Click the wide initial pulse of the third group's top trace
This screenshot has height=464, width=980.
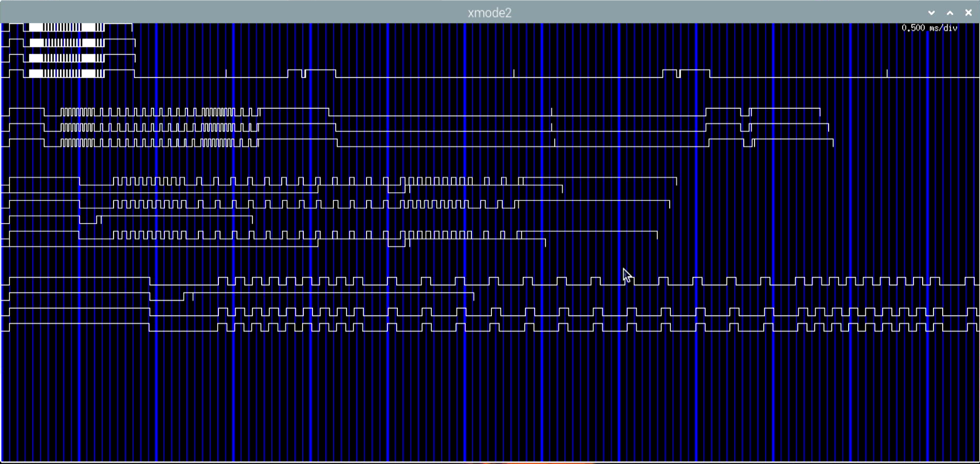tap(44, 178)
